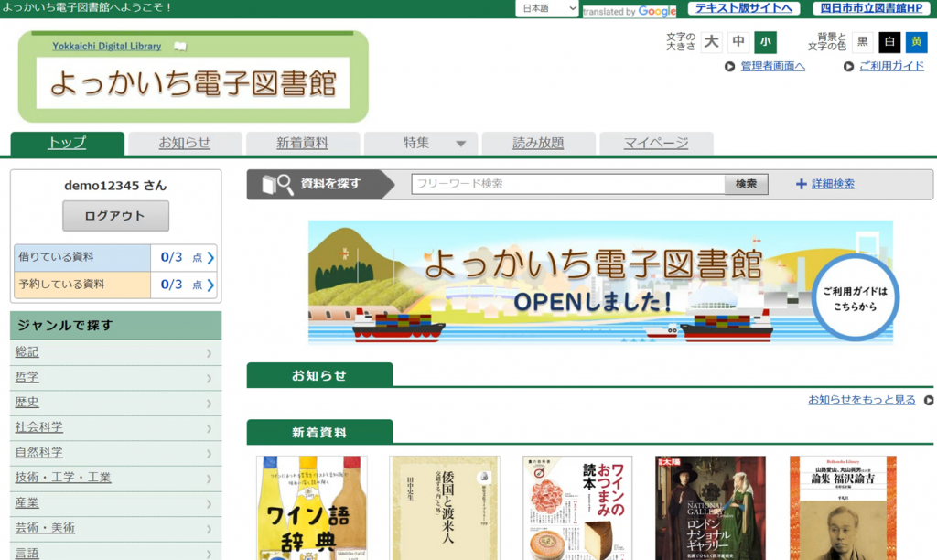937x560 pixels.
Task: Open borrowed items via 借りている資料 chevron
Action: pos(210,258)
